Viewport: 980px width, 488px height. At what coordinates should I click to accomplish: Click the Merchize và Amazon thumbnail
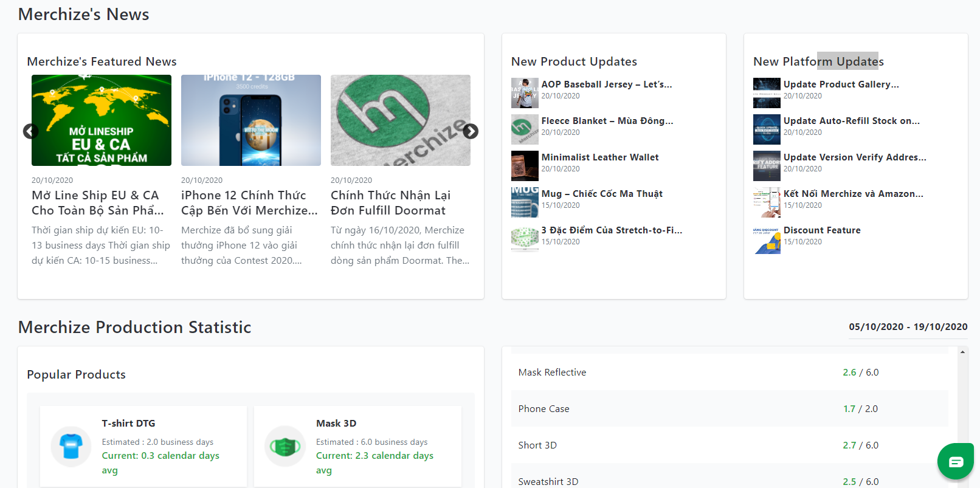point(767,202)
